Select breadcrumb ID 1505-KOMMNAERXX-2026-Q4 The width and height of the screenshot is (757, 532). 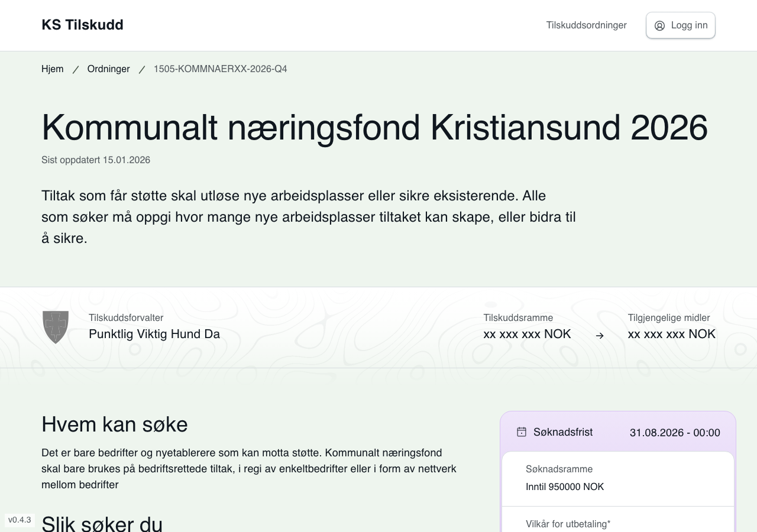tap(220, 69)
